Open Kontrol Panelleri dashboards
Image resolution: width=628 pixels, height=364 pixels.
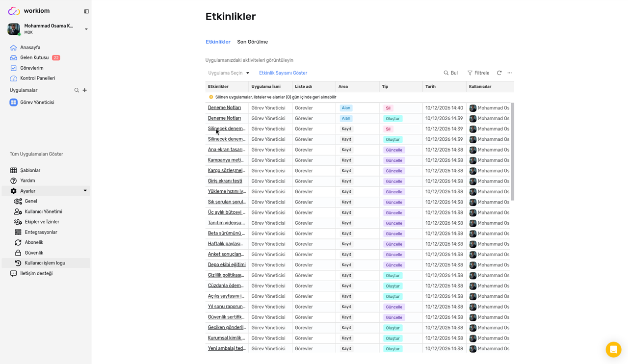click(37, 78)
